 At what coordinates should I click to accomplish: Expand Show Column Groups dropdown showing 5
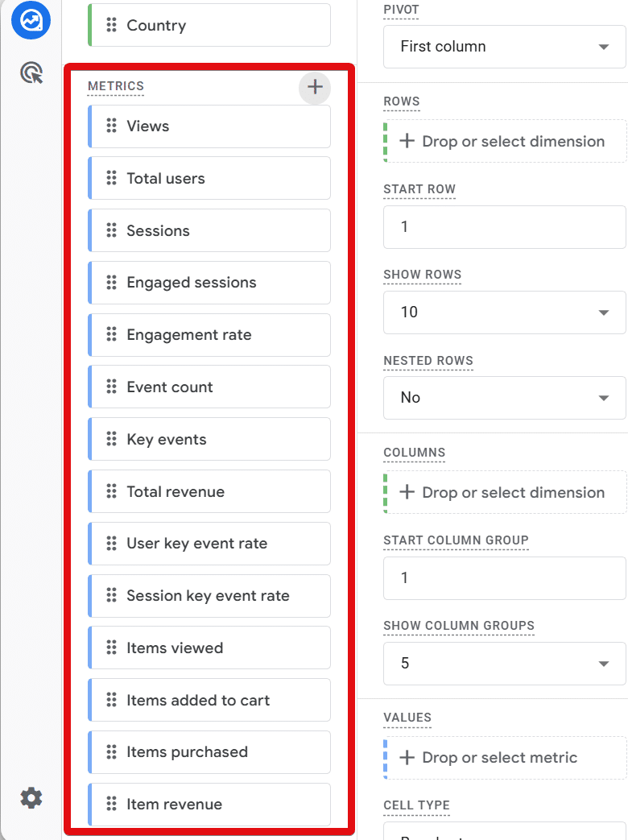click(504, 663)
